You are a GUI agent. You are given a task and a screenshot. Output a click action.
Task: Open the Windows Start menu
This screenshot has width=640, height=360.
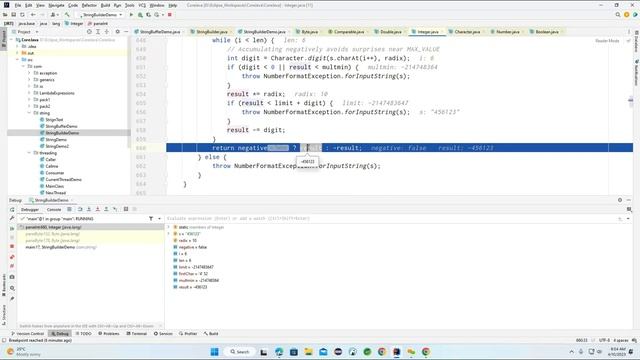[214, 352]
